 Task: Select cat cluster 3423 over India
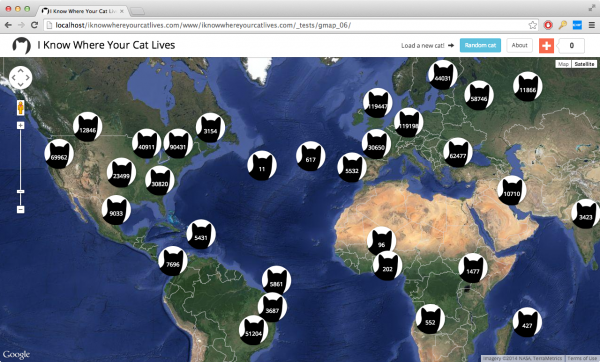tap(585, 214)
